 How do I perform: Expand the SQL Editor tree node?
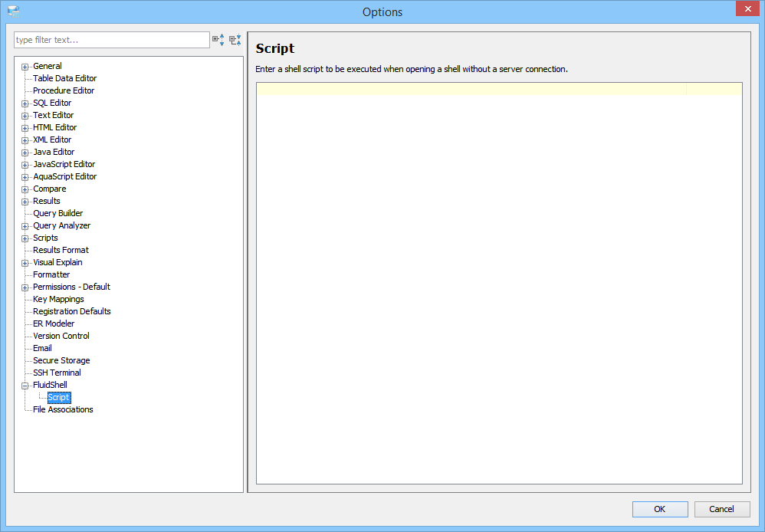pyautogui.click(x=25, y=103)
